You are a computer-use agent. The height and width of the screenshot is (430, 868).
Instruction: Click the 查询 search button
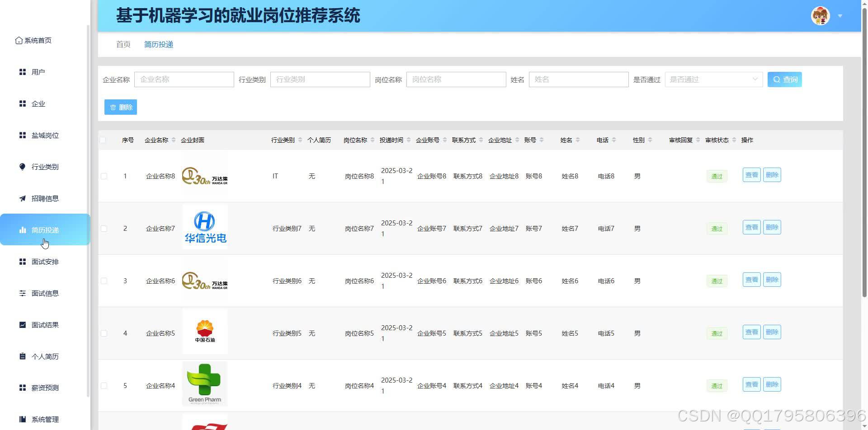tap(785, 79)
